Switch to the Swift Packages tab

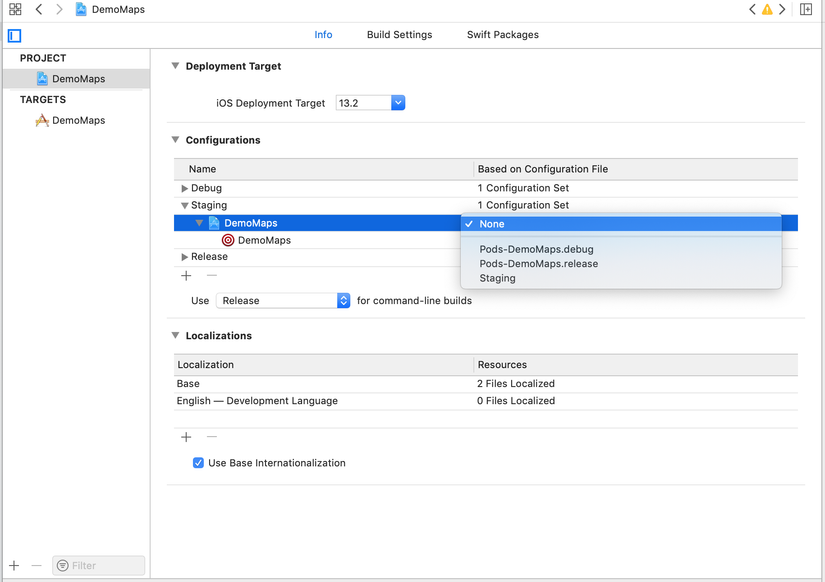tap(502, 35)
